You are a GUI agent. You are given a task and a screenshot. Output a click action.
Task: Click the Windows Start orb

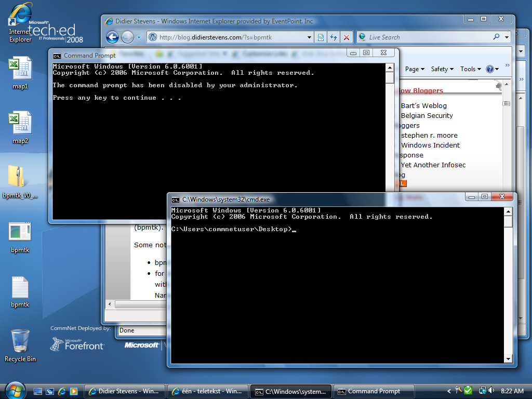[14, 390]
